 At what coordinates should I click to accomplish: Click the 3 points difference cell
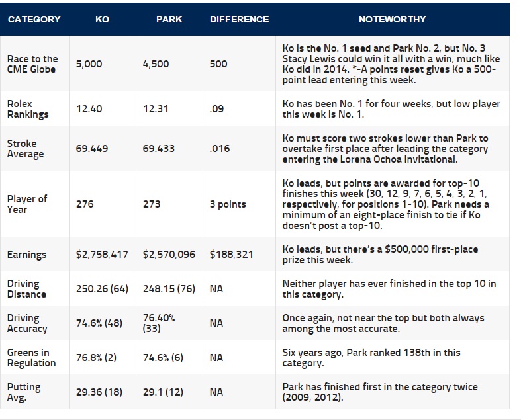[228, 204]
